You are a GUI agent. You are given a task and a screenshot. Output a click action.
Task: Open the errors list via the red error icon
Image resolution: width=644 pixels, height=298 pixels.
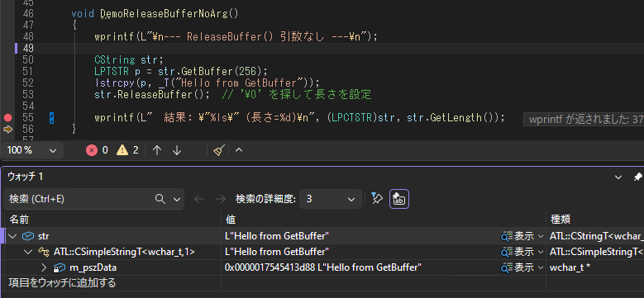coord(92,150)
